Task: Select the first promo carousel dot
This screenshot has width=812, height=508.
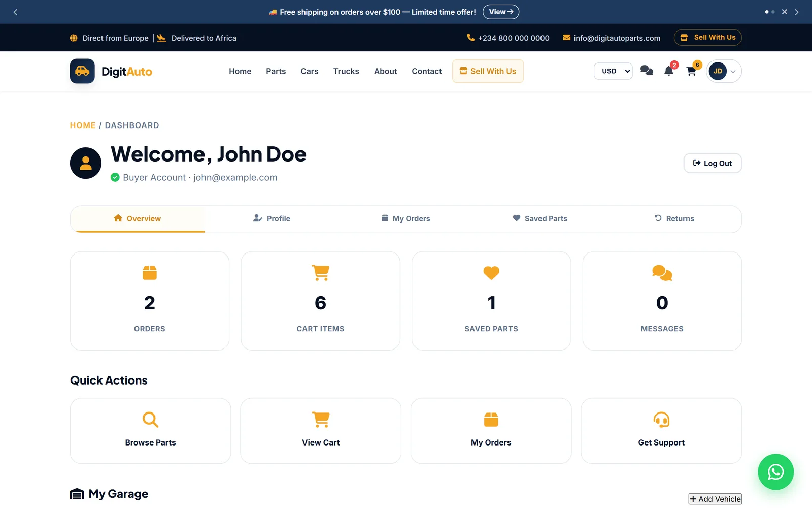Action: 767,12
